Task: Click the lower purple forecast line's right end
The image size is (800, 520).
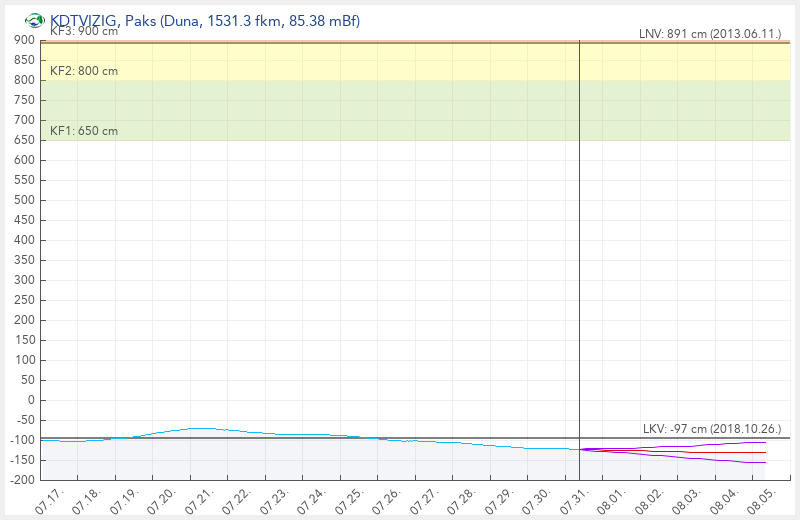Action: point(765,462)
